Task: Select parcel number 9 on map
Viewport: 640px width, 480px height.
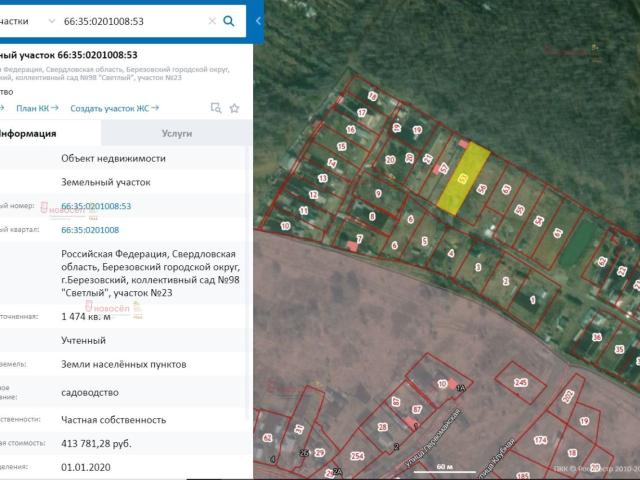Action: tap(380, 192)
